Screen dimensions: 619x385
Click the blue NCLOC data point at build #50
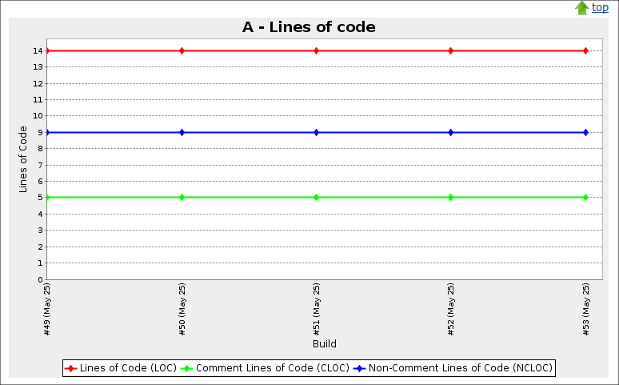pos(182,132)
